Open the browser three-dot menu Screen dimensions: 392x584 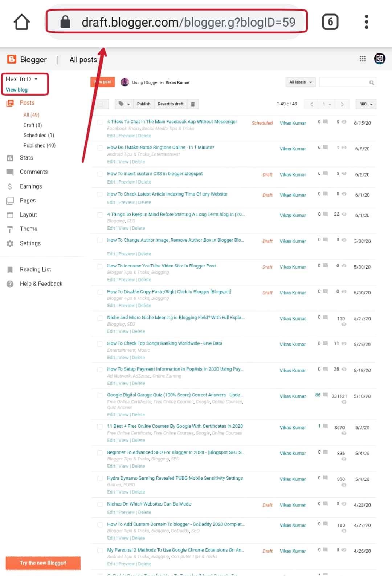pyautogui.click(x=367, y=22)
